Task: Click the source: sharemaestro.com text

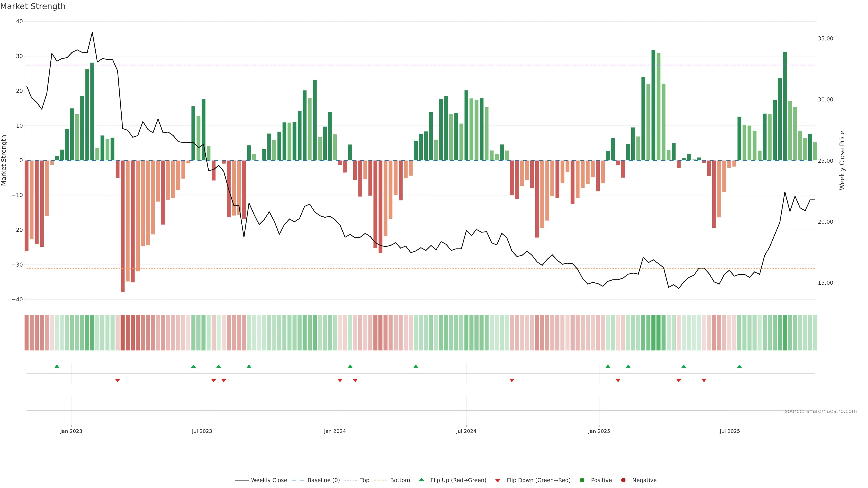Action: 821,411
